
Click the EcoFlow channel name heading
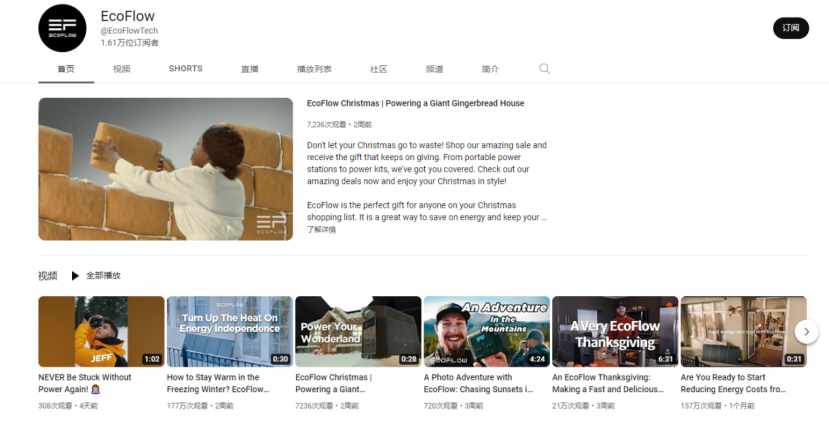coord(128,16)
